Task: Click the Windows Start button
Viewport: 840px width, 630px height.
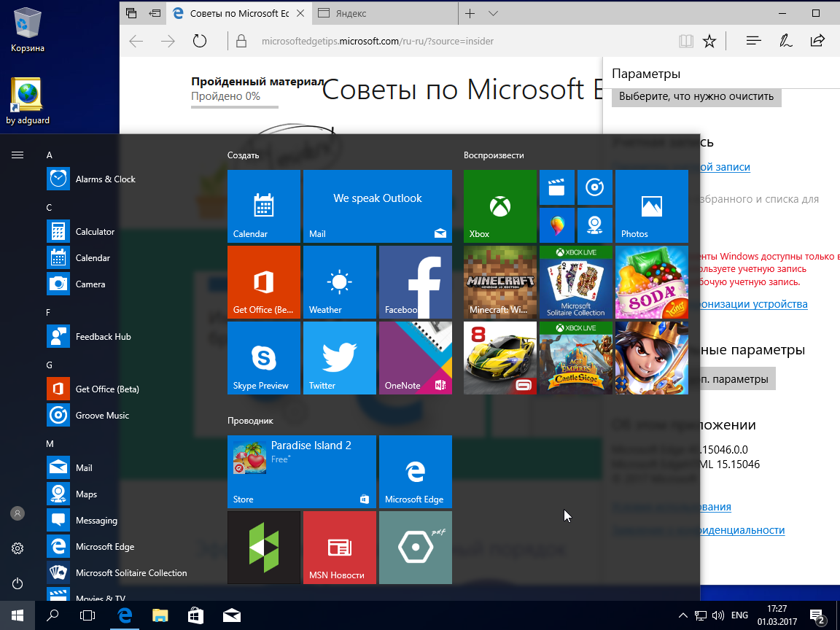Action: click(x=17, y=615)
